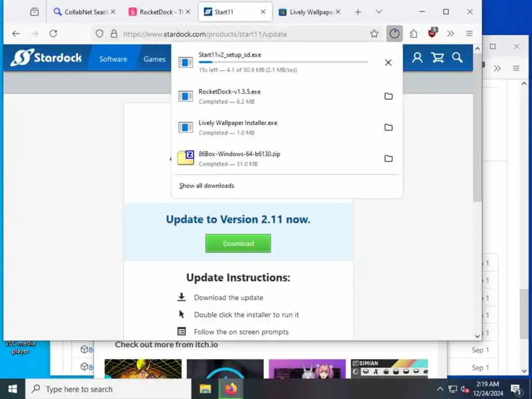Open the Firefox View tab icon
The image size is (532, 399).
click(x=35, y=12)
